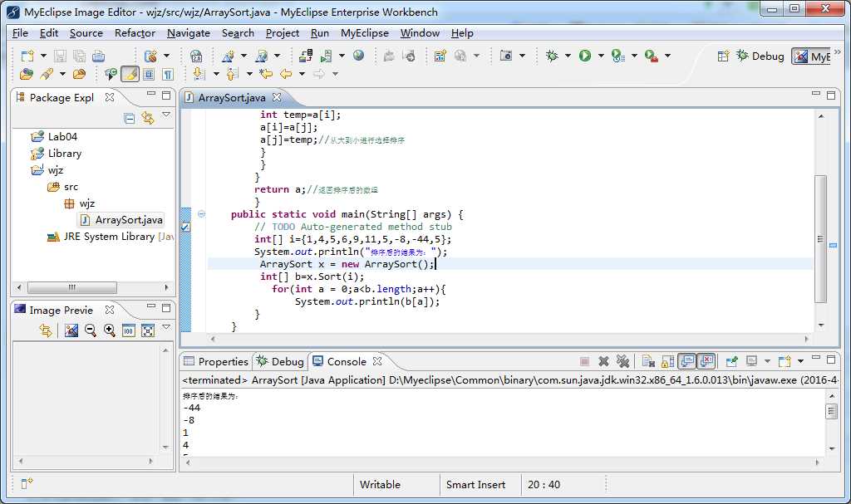
Task: Open the Refactor menu
Action: click(x=135, y=33)
